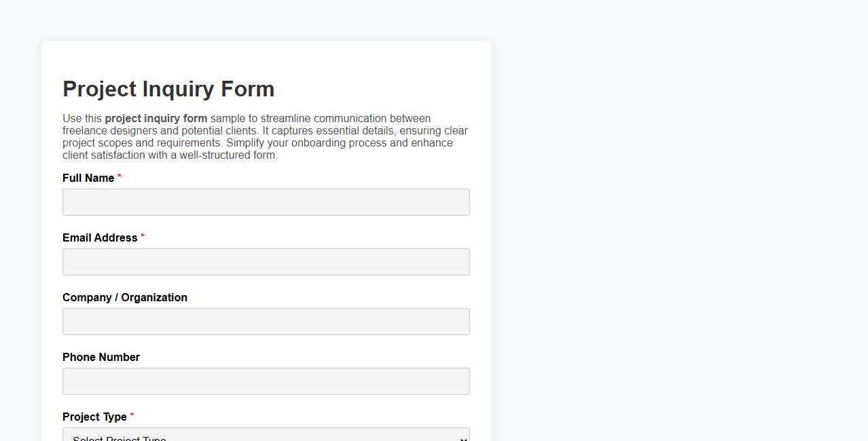Click the dropdown chevron beside Select Project Type

(463, 438)
